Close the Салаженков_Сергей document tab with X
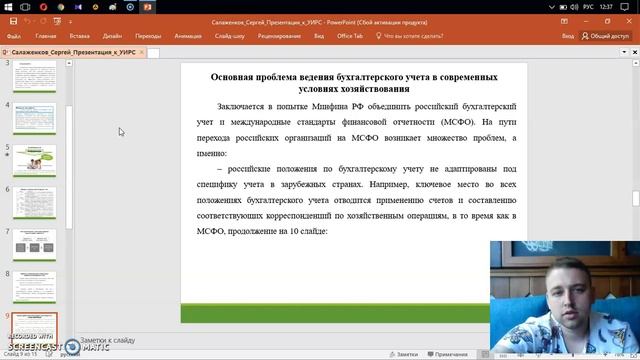640x360 pixels. [142, 52]
